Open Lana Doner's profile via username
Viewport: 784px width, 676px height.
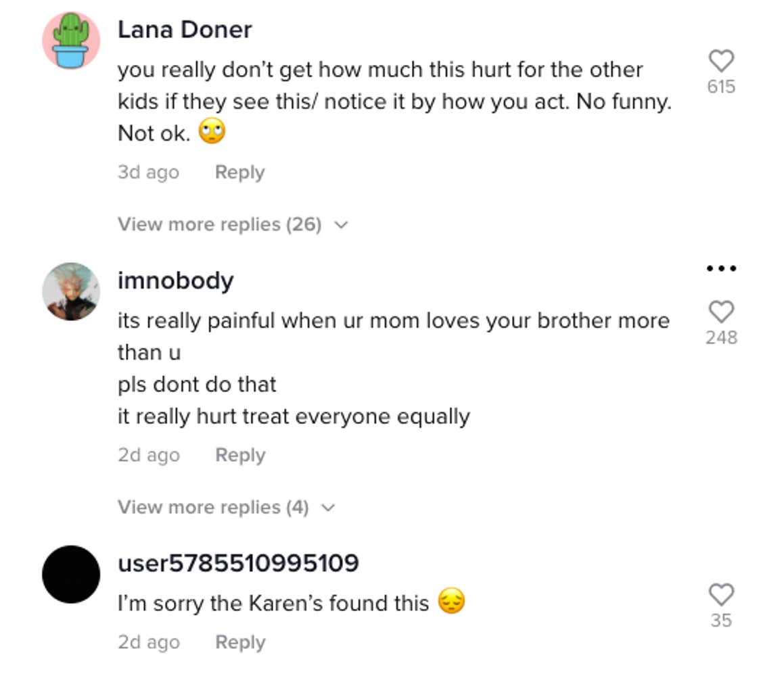(x=185, y=30)
